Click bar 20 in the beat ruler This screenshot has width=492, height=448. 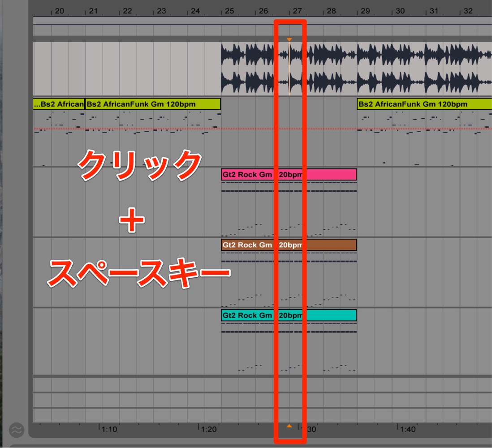click(x=59, y=11)
